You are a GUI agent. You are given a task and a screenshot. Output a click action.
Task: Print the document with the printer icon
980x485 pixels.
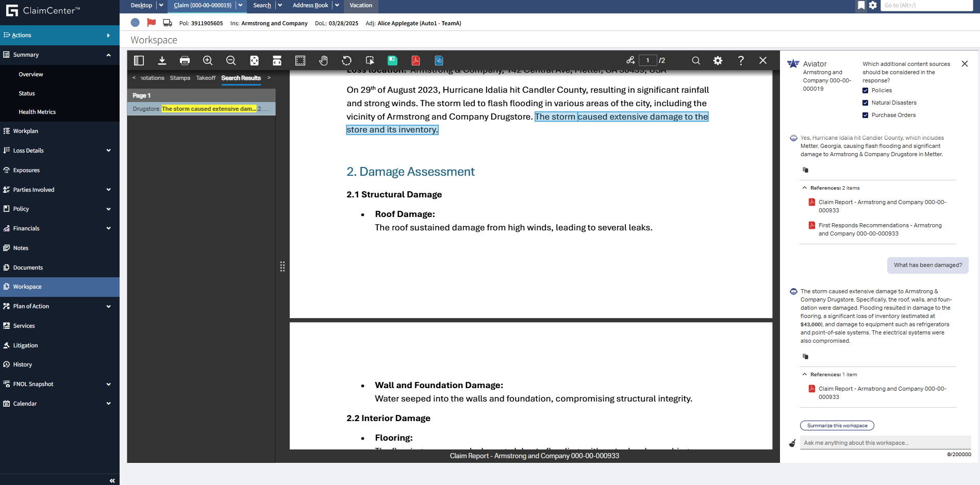point(185,60)
